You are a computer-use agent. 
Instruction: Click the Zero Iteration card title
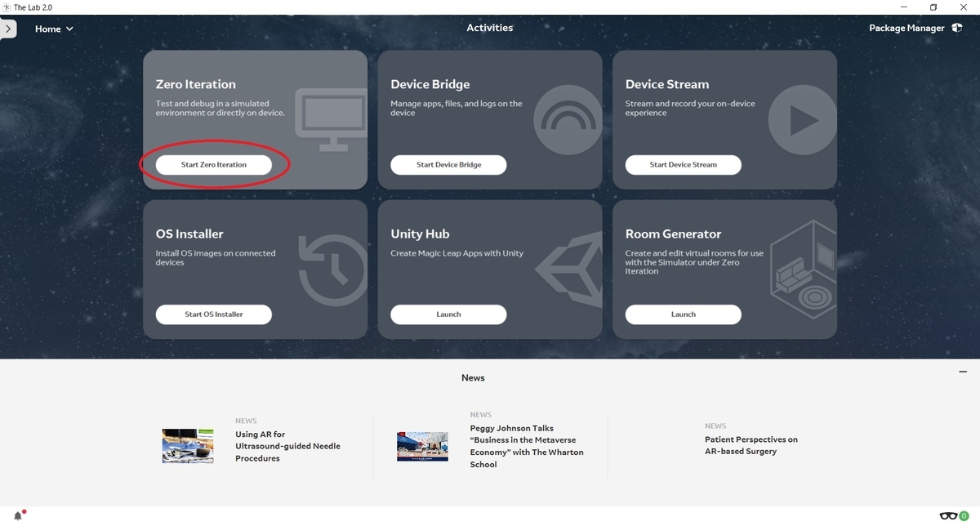click(195, 84)
